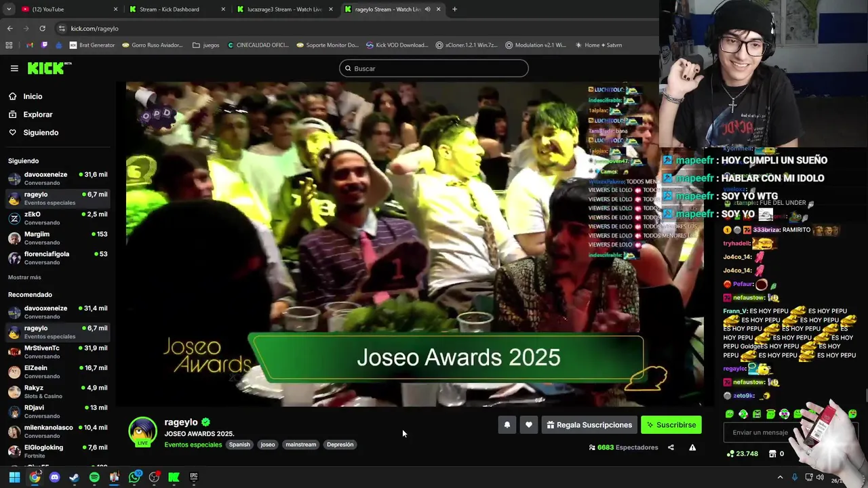Open WhatsApp from taskbar
The height and width of the screenshot is (488, 868).
pyautogui.click(x=134, y=477)
